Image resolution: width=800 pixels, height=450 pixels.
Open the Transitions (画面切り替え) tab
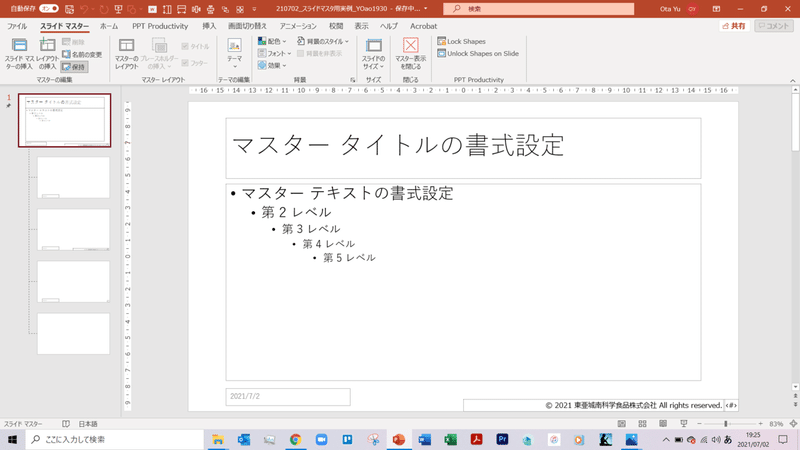click(247, 26)
